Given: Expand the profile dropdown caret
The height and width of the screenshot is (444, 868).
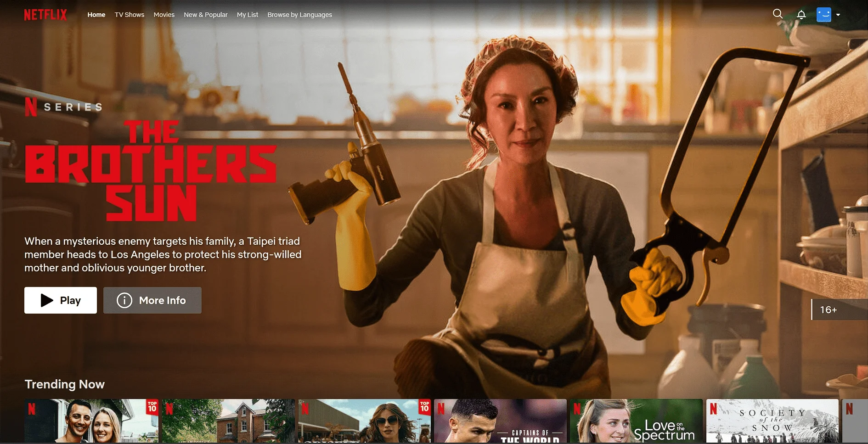Looking at the screenshot, I should click(838, 15).
